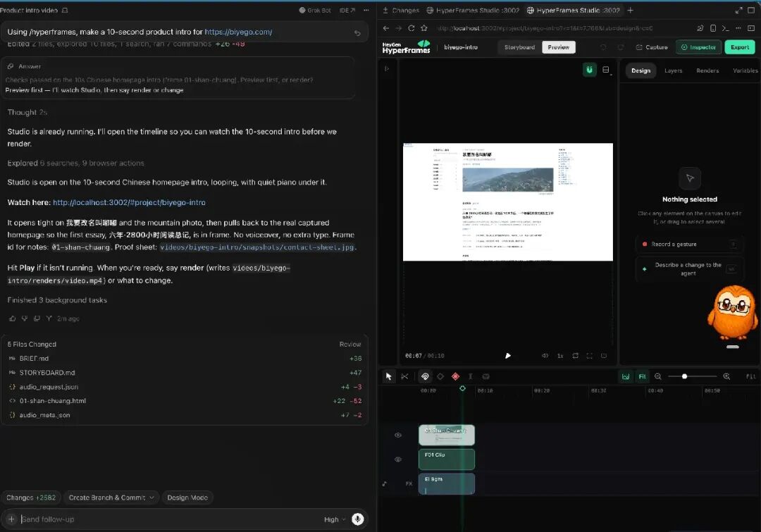The image size is (761, 532).
Task: Open a new tab with plus icon
Action: [x=630, y=10]
